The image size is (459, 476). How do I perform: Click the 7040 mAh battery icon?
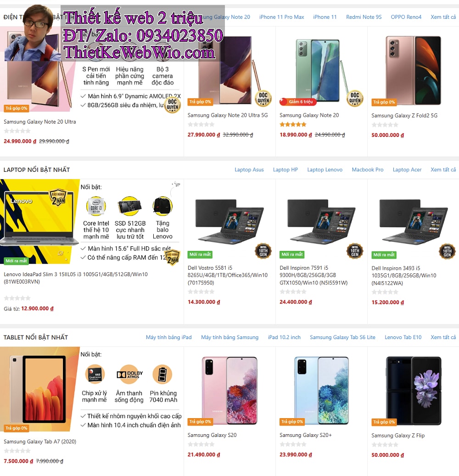[x=162, y=374]
